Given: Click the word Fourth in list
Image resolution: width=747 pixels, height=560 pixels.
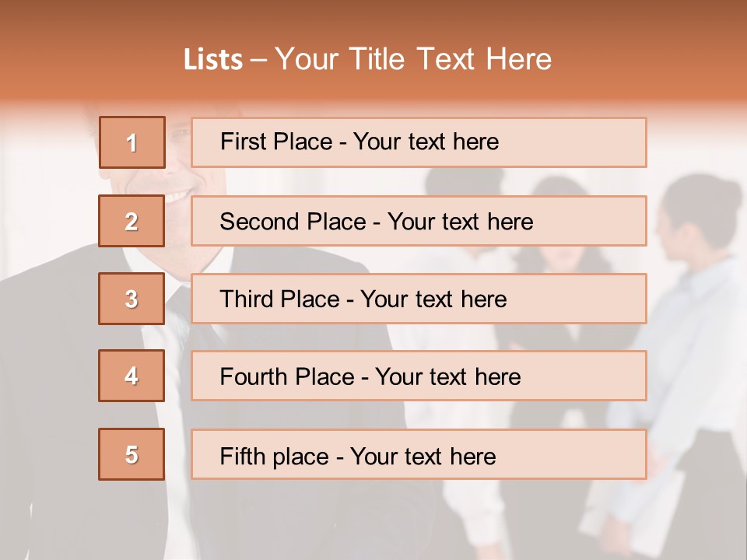Looking at the screenshot, I should (254, 376).
